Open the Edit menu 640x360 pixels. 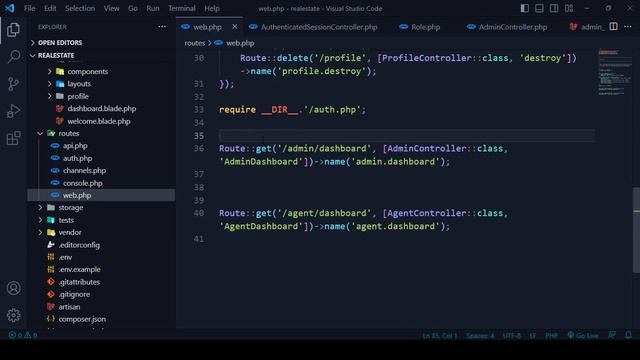pos(50,8)
